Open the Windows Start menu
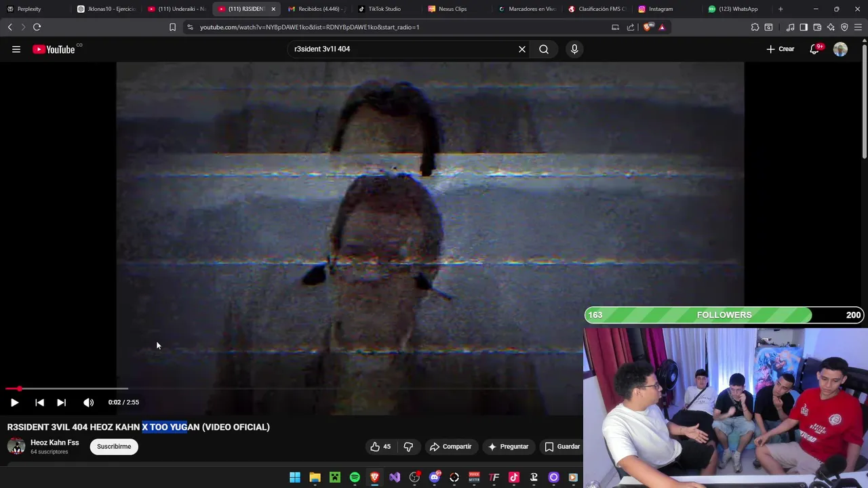Image resolution: width=868 pixels, height=488 pixels. tap(295, 477)
